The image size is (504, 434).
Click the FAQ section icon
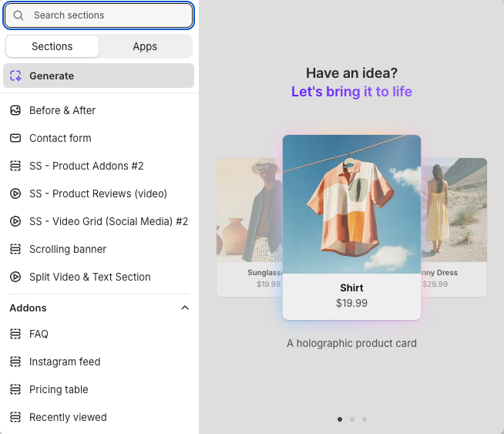[15, 334]
